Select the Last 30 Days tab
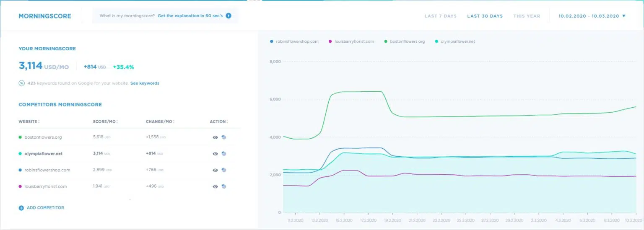The height and width of the screenshot is (230, 644). coord(485,16)
